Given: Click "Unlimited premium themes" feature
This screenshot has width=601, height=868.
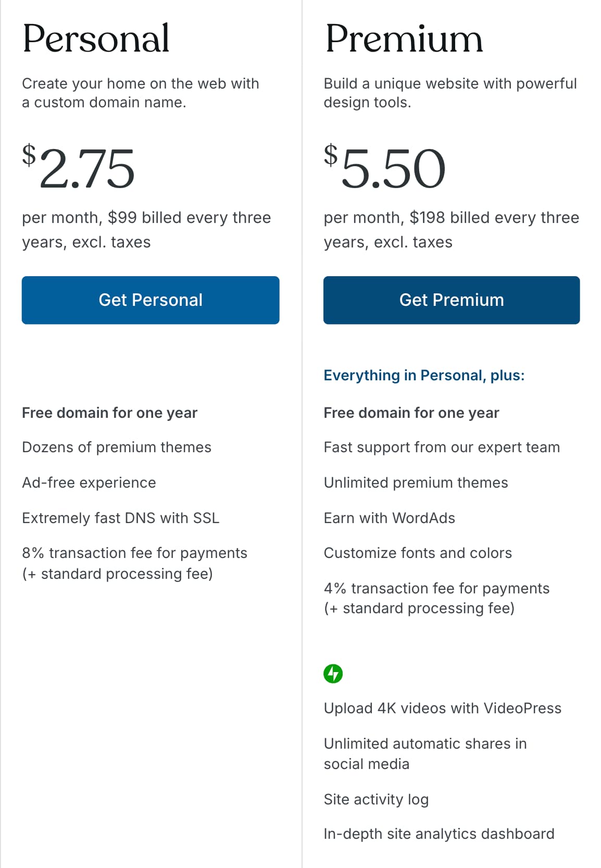Looking at the screenshot, I should [x=416, y=482].
